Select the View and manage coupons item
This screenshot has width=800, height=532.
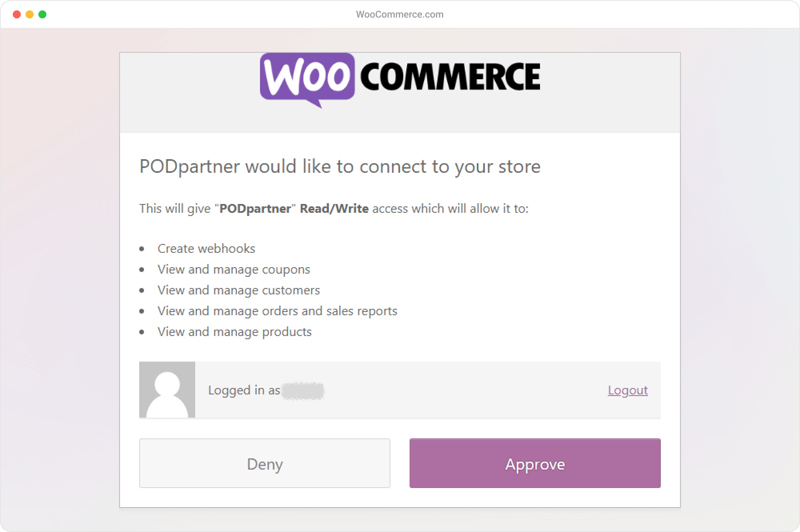click(234, 269)
